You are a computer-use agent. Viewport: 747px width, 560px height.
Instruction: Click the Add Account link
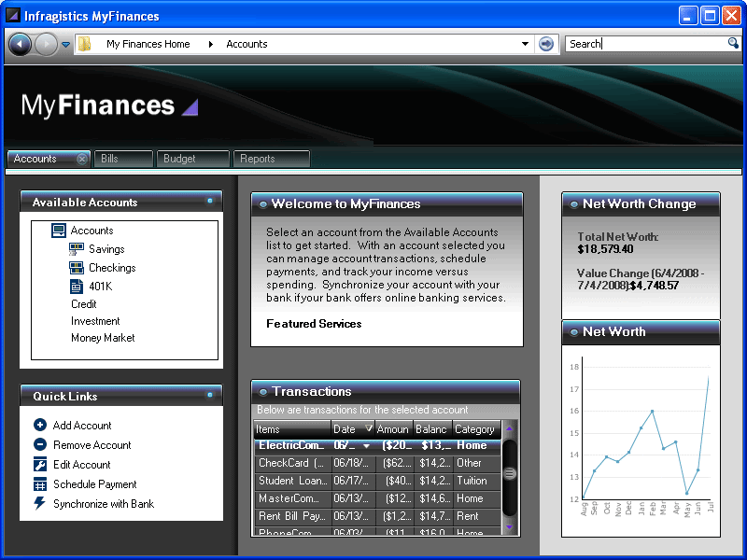82,426
